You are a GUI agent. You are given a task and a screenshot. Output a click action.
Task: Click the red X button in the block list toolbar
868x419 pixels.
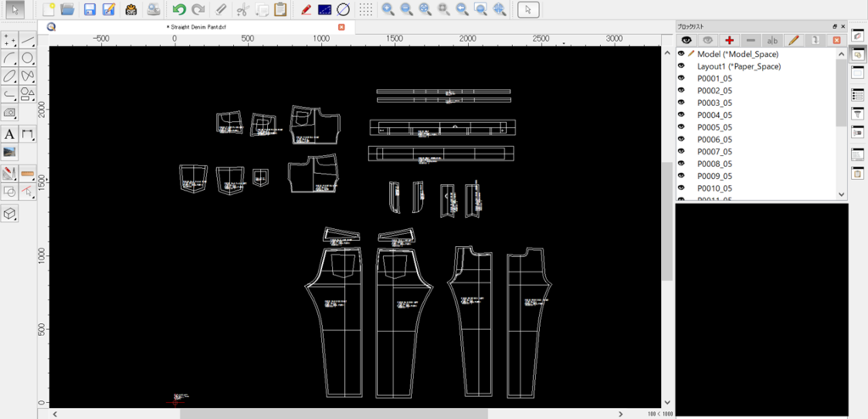[x=837, y=40]
